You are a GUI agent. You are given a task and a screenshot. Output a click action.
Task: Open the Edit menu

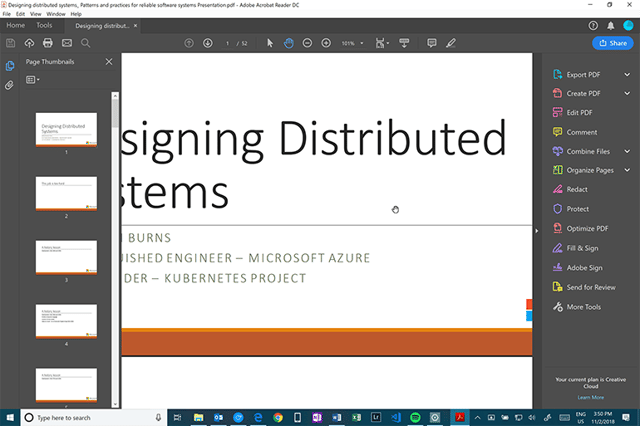[x=20, y=14]
